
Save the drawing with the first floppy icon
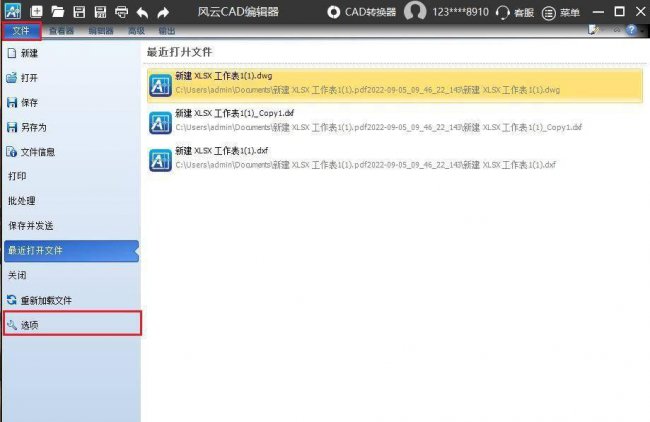click(x=79, y=12)
